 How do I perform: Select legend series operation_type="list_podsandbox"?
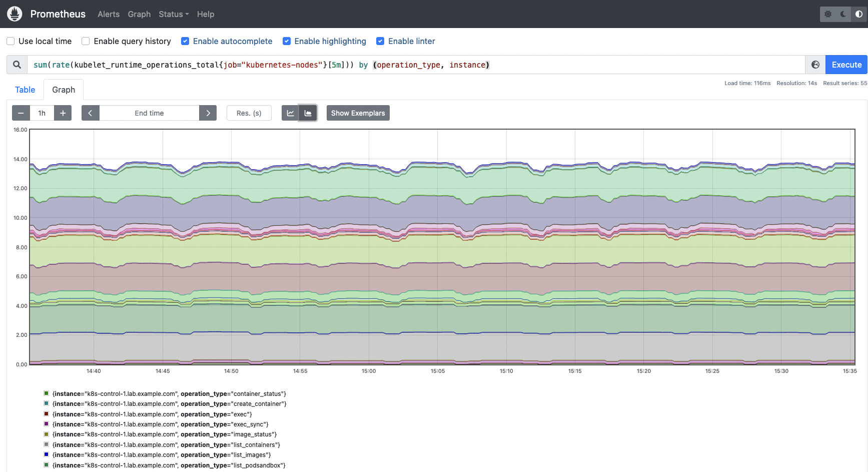(x=169, y=465)
